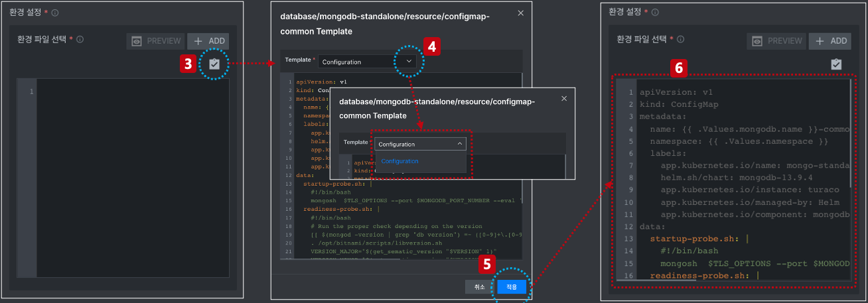Screen dimensions: 868x303
Task: Click chevron arrow of the back Configuration dropdown
Action: pyautogui.click(x=409, y=61)
